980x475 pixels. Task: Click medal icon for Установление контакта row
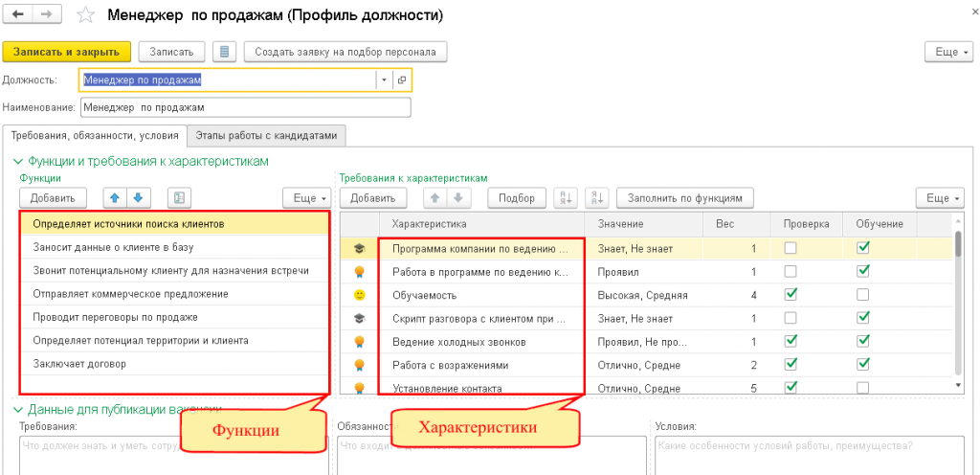[x=360, y=388]
